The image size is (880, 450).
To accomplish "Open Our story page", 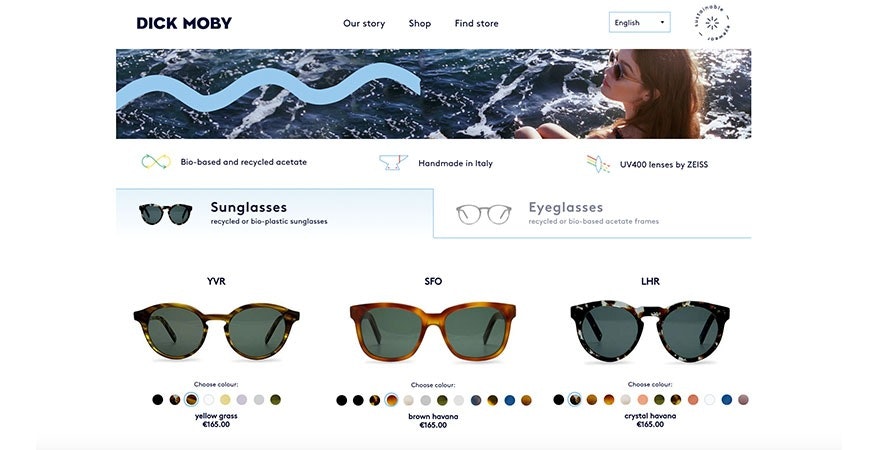I will [364, 24].
